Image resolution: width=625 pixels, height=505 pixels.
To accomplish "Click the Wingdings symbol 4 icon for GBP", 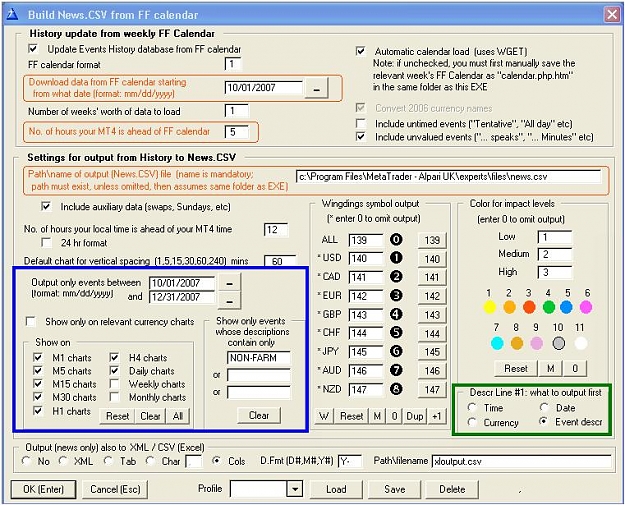I will [x=396, y=314].
